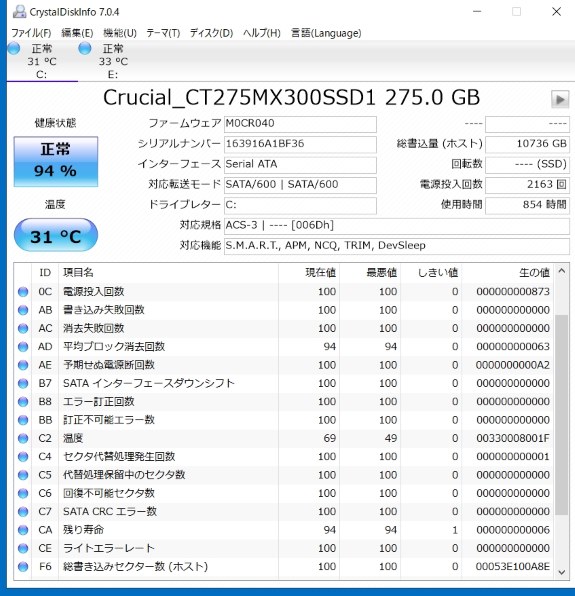This screenshot has height=596, width=575.
Task: Click the serial number field 163916A1BF36
Action: [300, 144]
